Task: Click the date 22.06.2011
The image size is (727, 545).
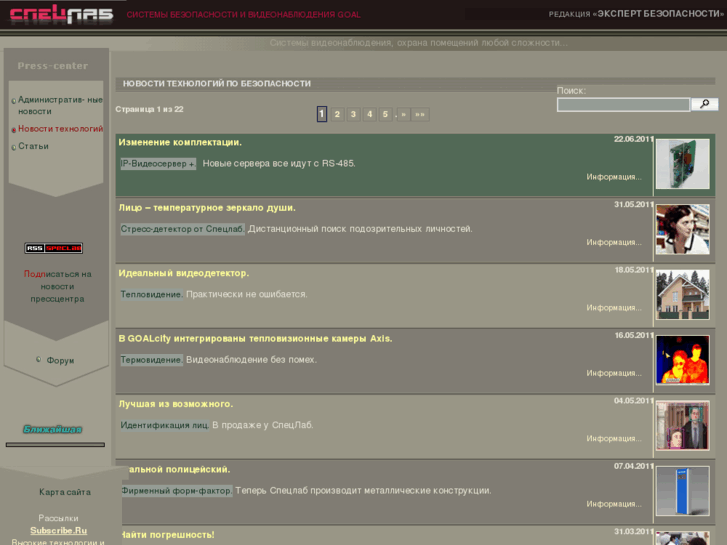Action: (x=634, y=139)
